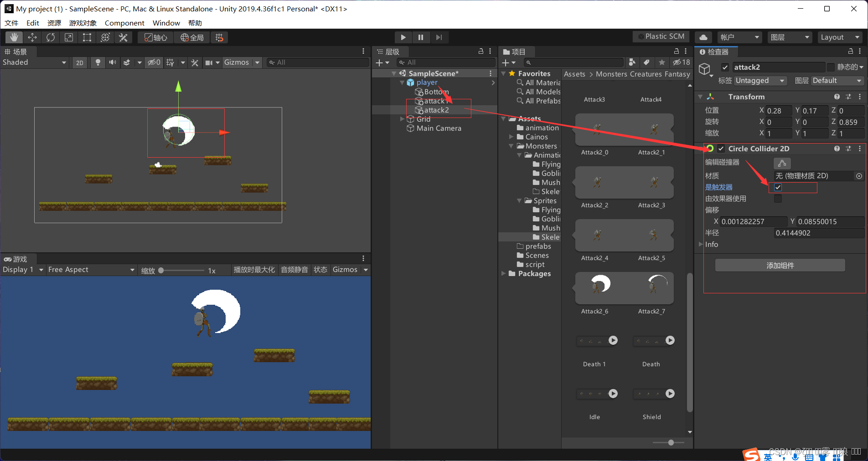Search by label in Project panel
The height and width of the screenshot is (461, 868).
coord(646,62)
